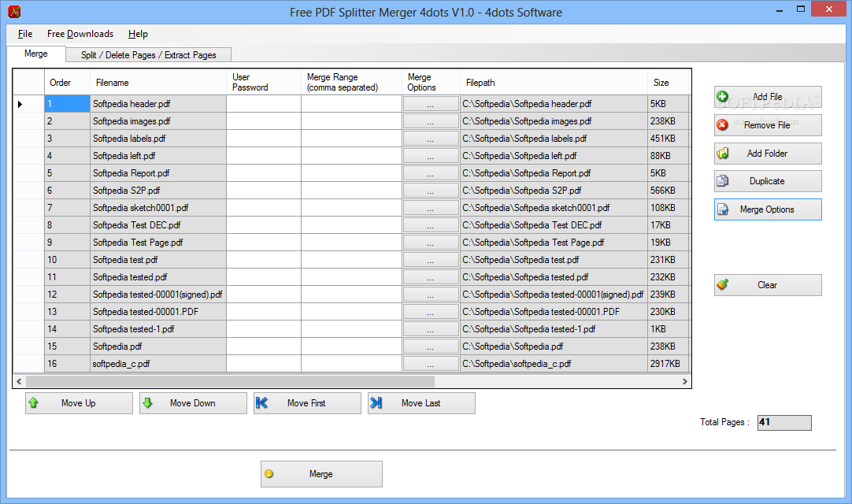Open merge options for Softpedia header.pdf row
The height and width of the screenshot is (504, 852).
point(431,104)
